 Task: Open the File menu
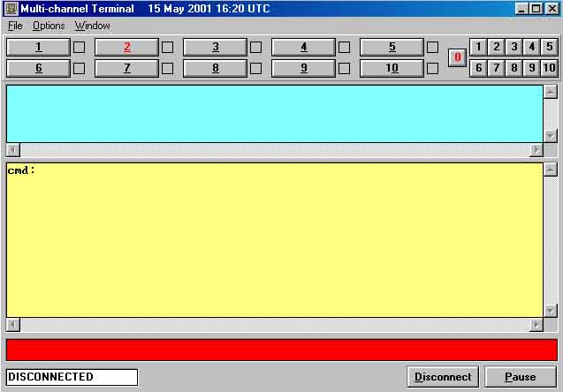pos(15,26)
